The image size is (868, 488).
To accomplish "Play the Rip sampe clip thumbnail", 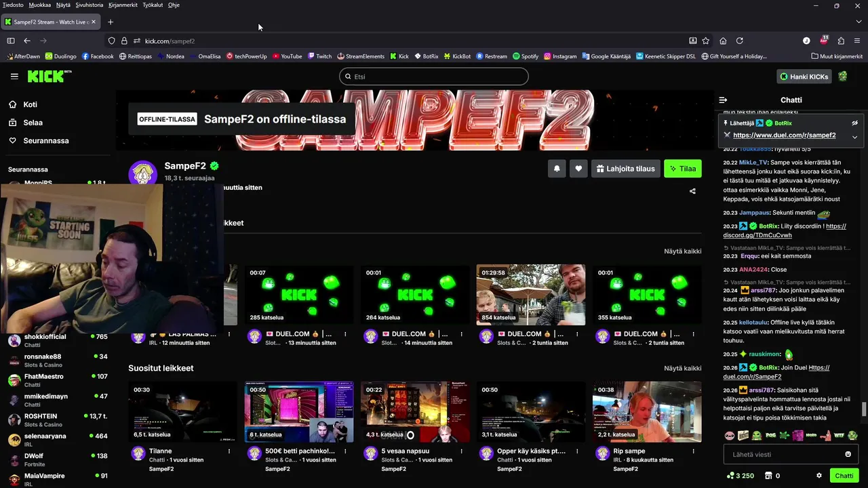I will coord(647,412).
